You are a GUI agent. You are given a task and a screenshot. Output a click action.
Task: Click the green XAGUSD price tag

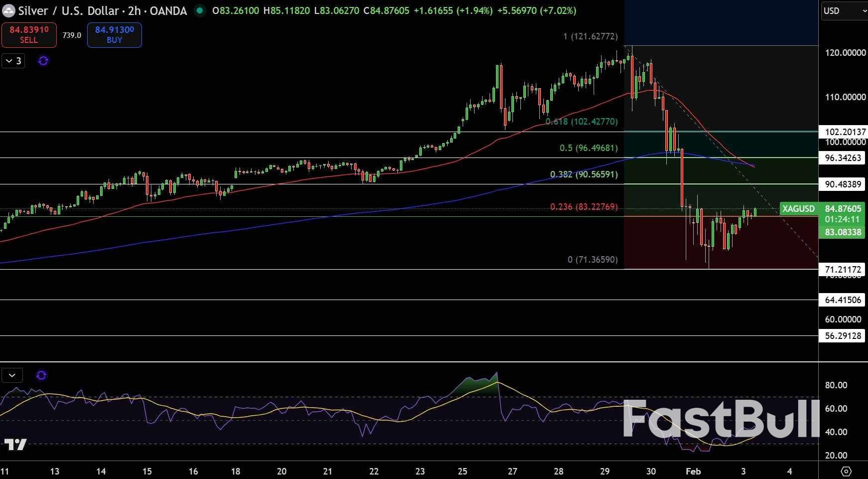[x=798, y=209]
